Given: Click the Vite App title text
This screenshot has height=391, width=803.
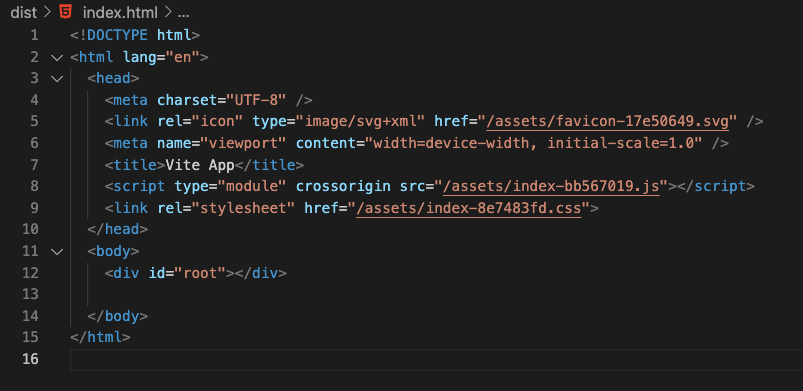Looking at the screenshot, I should (x=200, y=165).
